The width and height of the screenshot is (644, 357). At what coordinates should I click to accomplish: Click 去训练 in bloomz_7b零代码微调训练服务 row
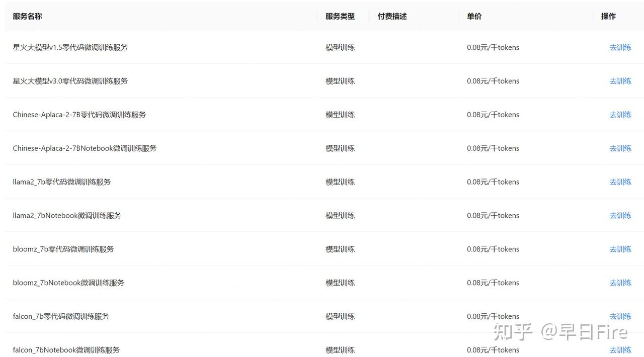(620, 249)
